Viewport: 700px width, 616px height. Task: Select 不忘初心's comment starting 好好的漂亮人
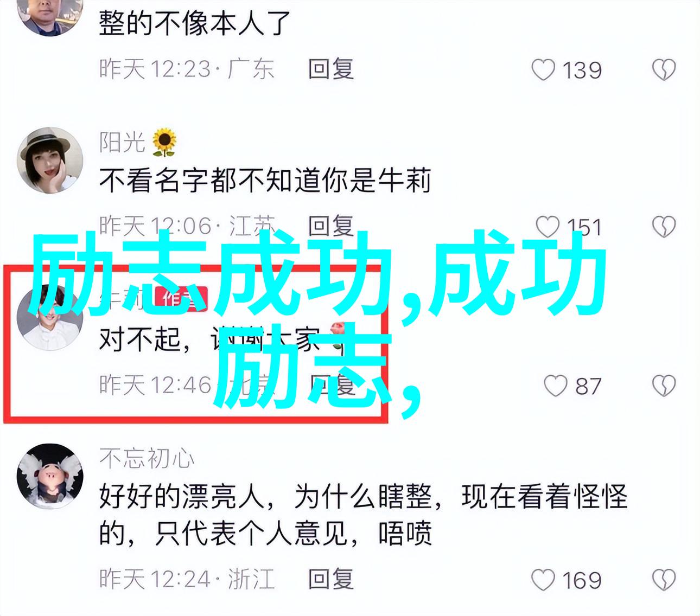pyautogui.click(x=363, y=515)
